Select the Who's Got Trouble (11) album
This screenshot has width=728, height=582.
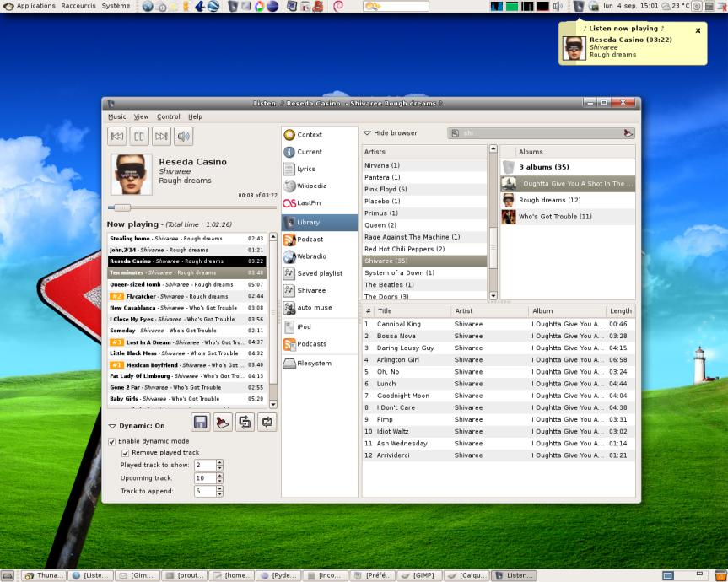click(568, 217)
